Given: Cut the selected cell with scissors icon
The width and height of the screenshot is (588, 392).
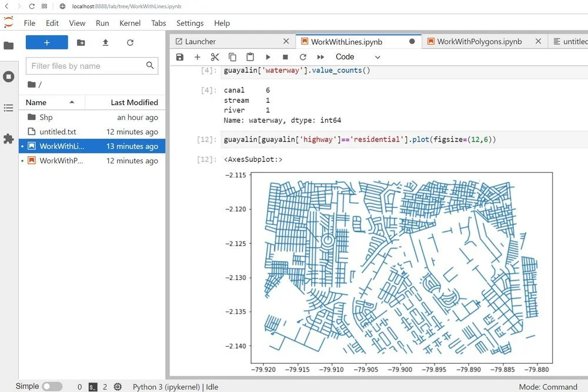Looking at the screenshot, I should coord(215,57).
